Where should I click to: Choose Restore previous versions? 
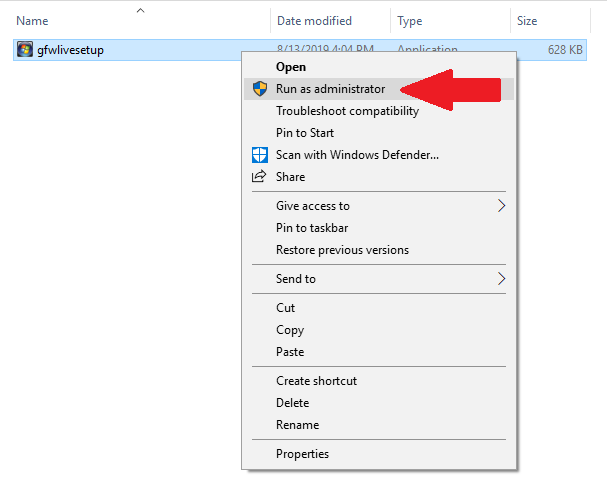(x=342, y=250)
